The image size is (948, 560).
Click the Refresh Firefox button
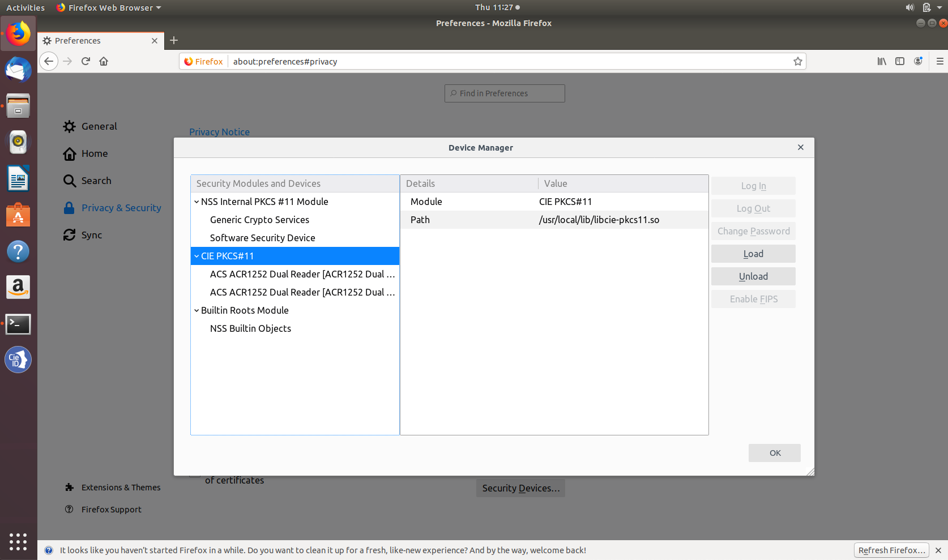892,550
